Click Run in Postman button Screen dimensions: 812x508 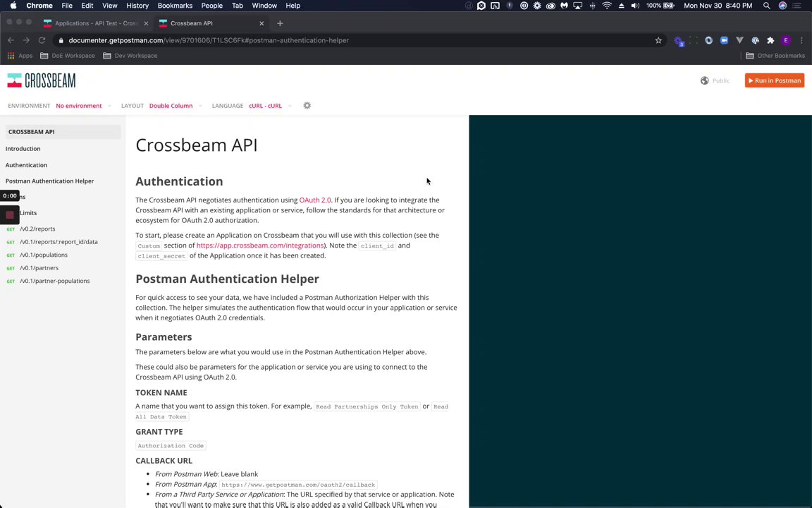774,80
